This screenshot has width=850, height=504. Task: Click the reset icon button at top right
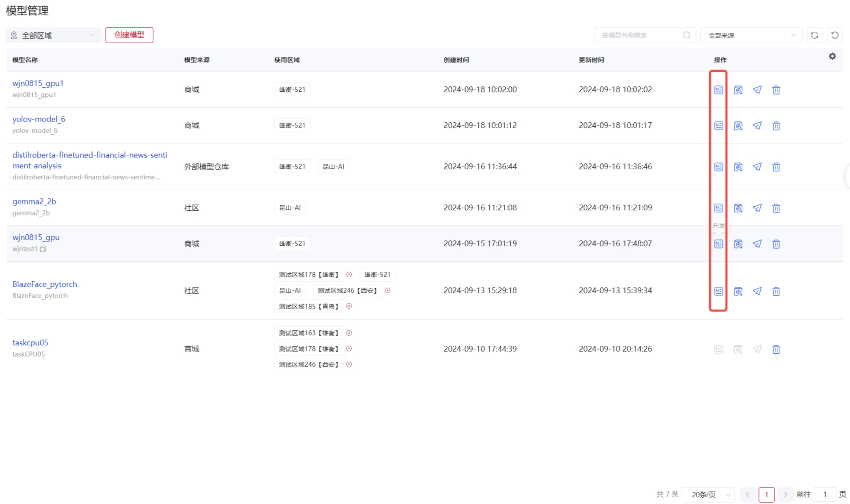[x=834, y=35]
